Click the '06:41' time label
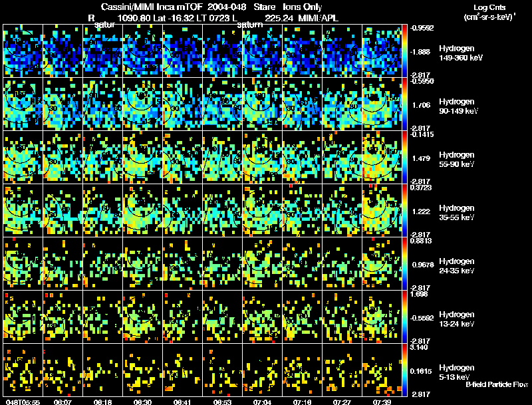Image resolution: width=532 pixels, height=405 pixels. (182, 402)
